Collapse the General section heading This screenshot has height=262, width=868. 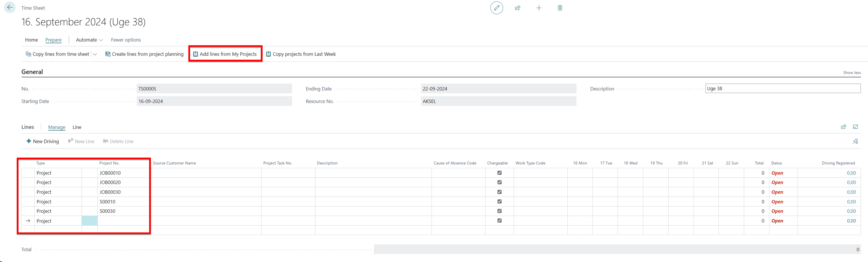click(x=32, y=72)
